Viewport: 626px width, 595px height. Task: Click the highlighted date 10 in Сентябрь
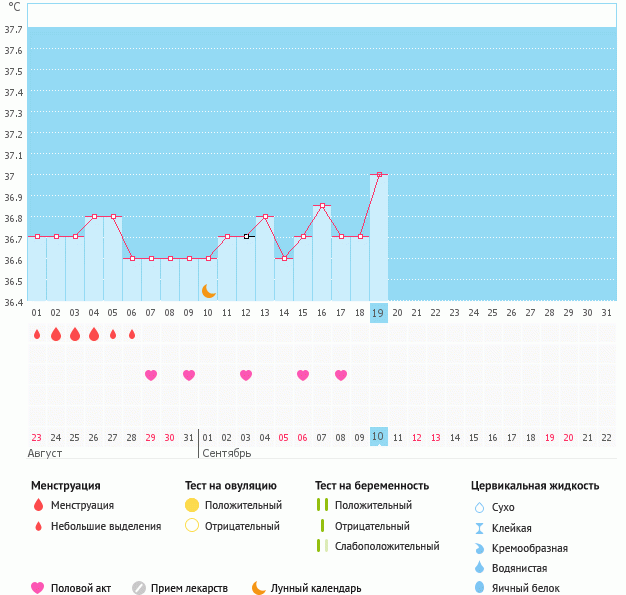coord(379,437)
